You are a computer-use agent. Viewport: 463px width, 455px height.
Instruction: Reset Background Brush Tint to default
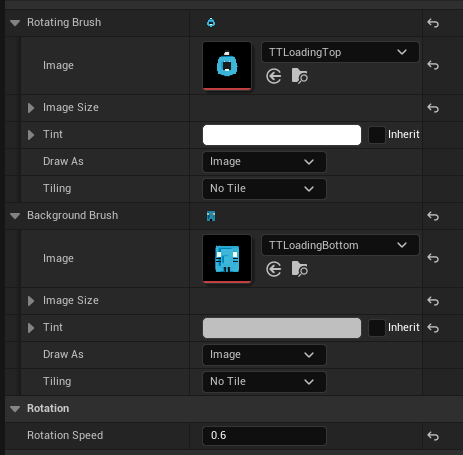433,328
